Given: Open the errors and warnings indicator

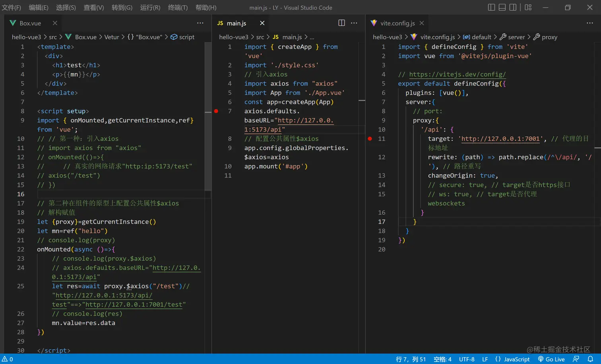Looking at the screenshot, I should pyautogui.click(x=8, y=359).
